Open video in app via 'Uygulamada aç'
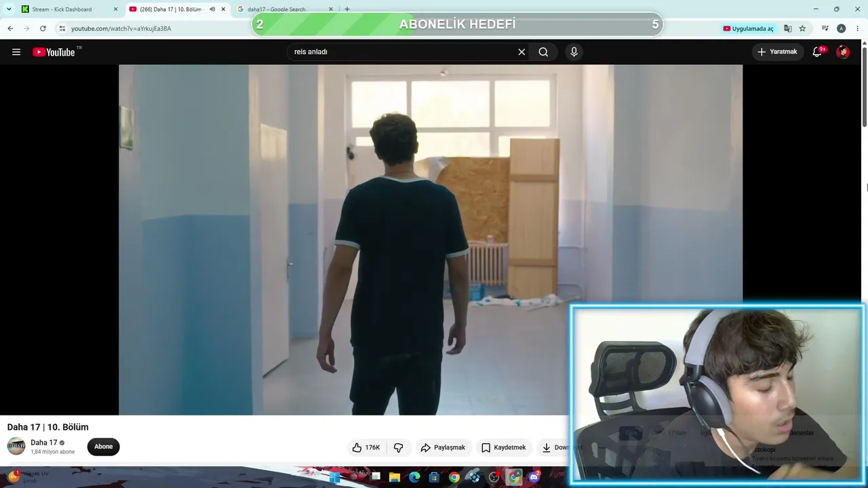Image resolution: width=868 pixels, height=488 pixels. click(x=749, y=28)
